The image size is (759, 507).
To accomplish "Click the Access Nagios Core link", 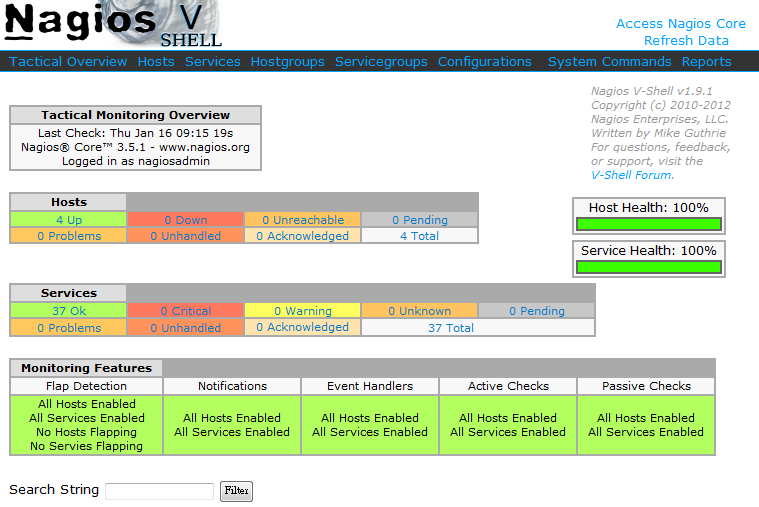I will coord(681,23).
